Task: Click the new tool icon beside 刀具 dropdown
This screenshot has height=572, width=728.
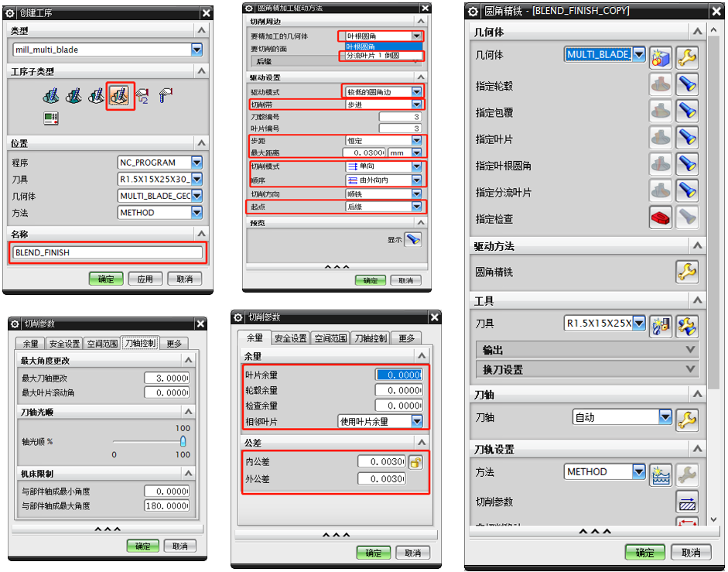Action: coord(661,326)
